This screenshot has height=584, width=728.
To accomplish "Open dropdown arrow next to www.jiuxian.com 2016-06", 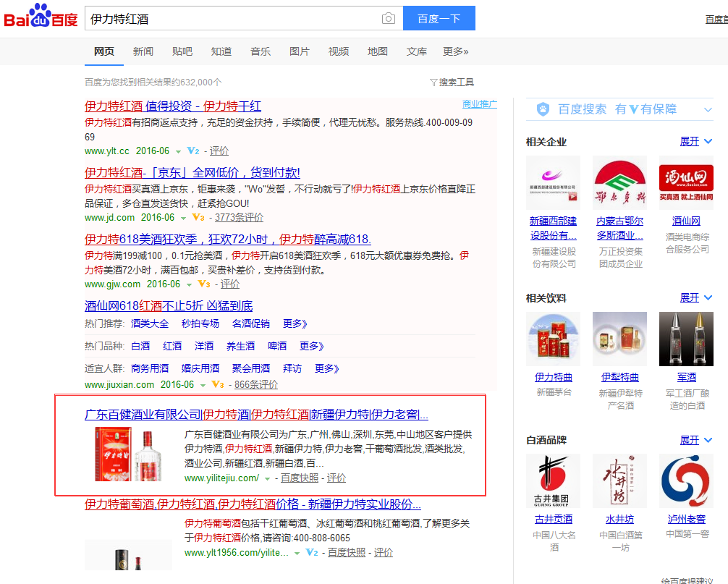I will [x=203, y=385].
